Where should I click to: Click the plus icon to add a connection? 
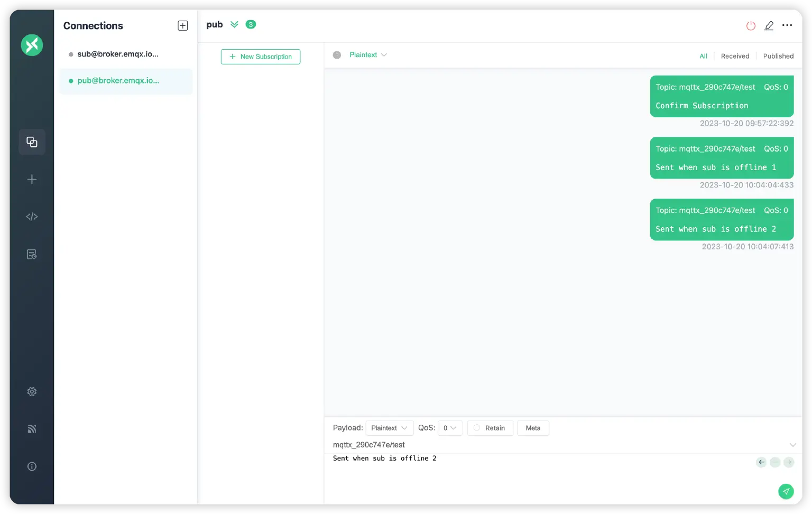pyautogui.click(x=182, y=25)
